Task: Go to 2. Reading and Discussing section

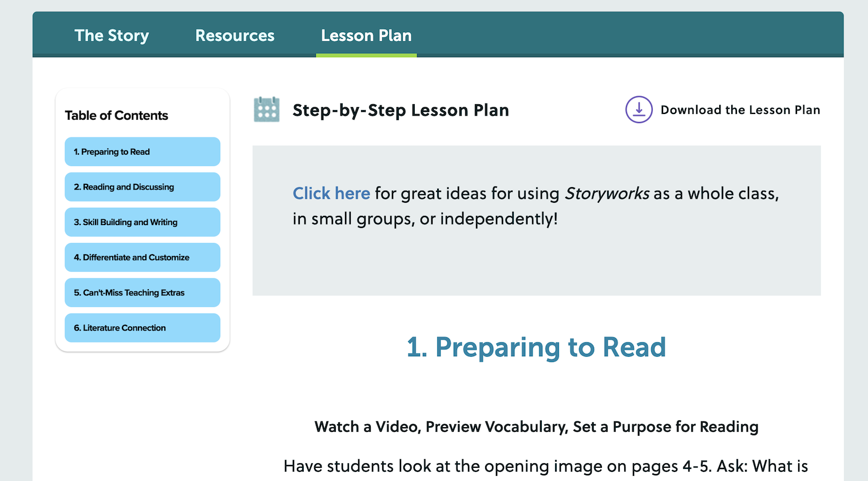Action: coord(142,187)
